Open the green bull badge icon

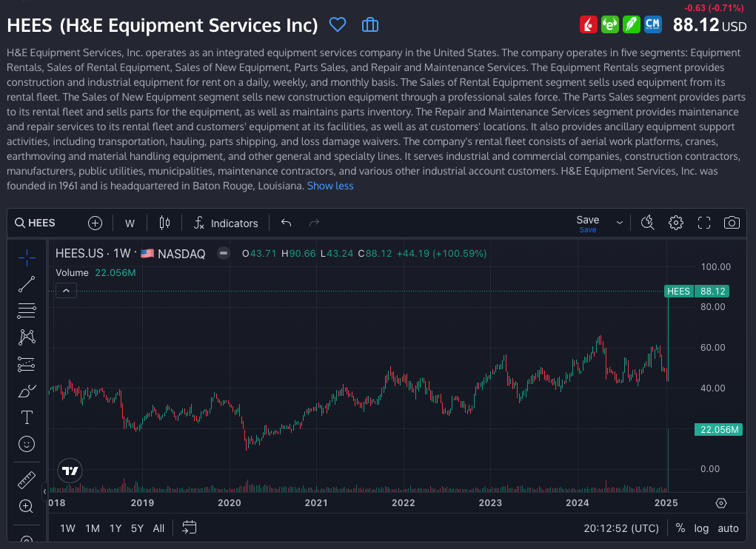point(610,24)
